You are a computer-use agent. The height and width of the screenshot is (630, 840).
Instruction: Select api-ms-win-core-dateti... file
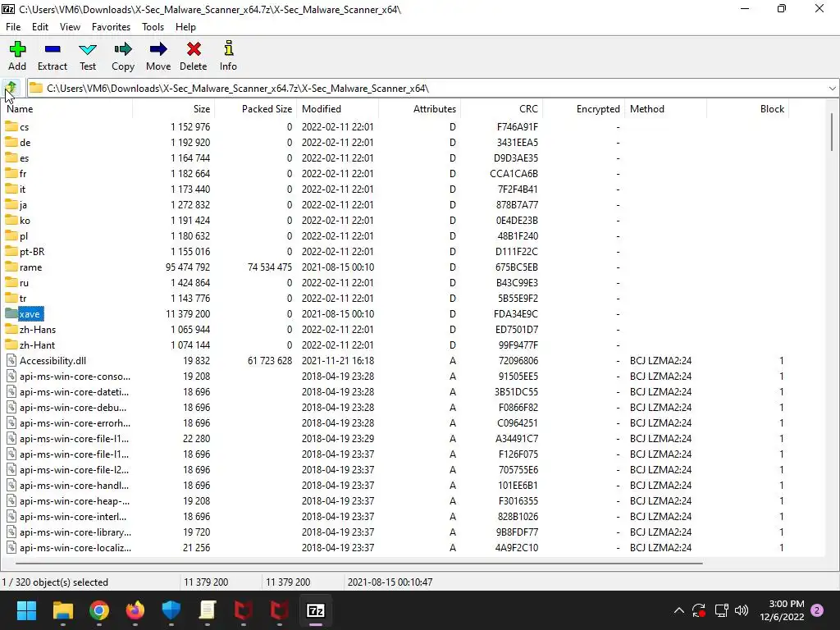click(x=74, y=391)
